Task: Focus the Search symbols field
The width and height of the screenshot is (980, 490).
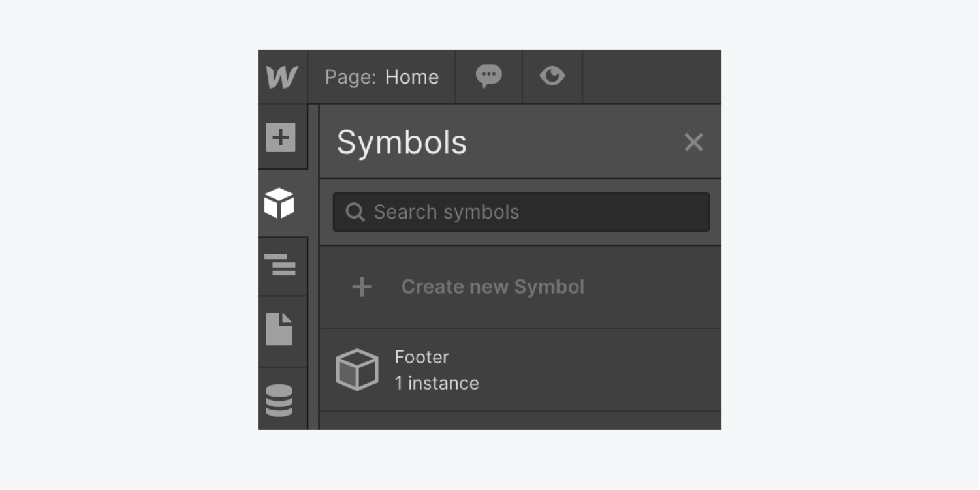Action: click(521, 211)
